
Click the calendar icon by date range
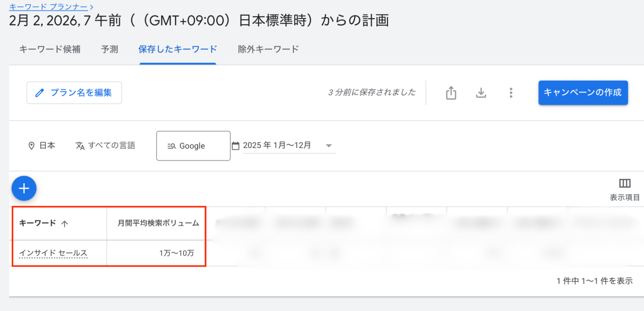[235, 145]
